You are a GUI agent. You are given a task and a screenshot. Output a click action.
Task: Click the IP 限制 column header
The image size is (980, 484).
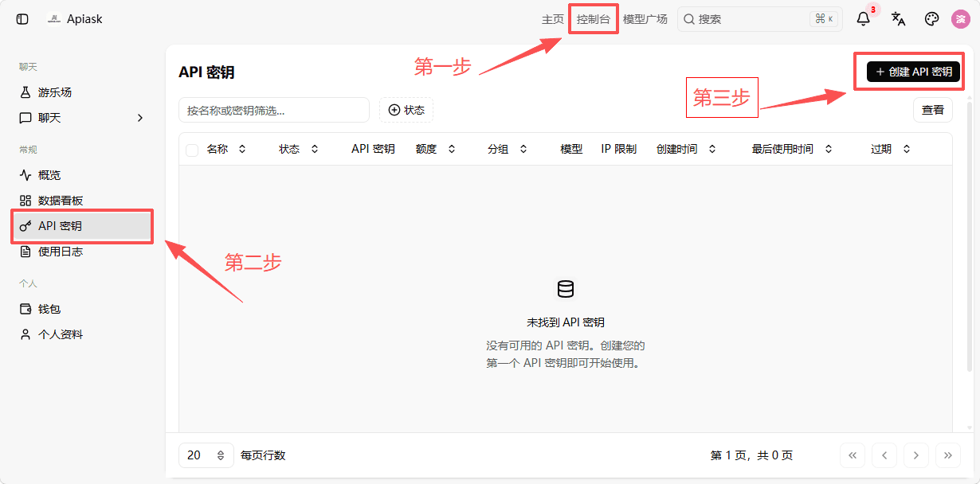pyautogui.click(x=618, y=149)
